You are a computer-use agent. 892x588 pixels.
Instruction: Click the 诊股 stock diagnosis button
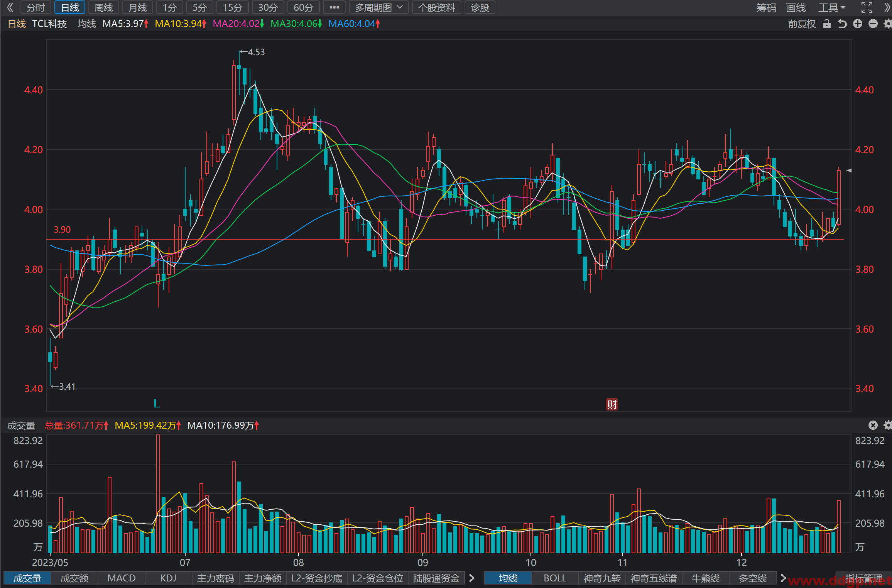pyautogui.click(x=480, y=7)
